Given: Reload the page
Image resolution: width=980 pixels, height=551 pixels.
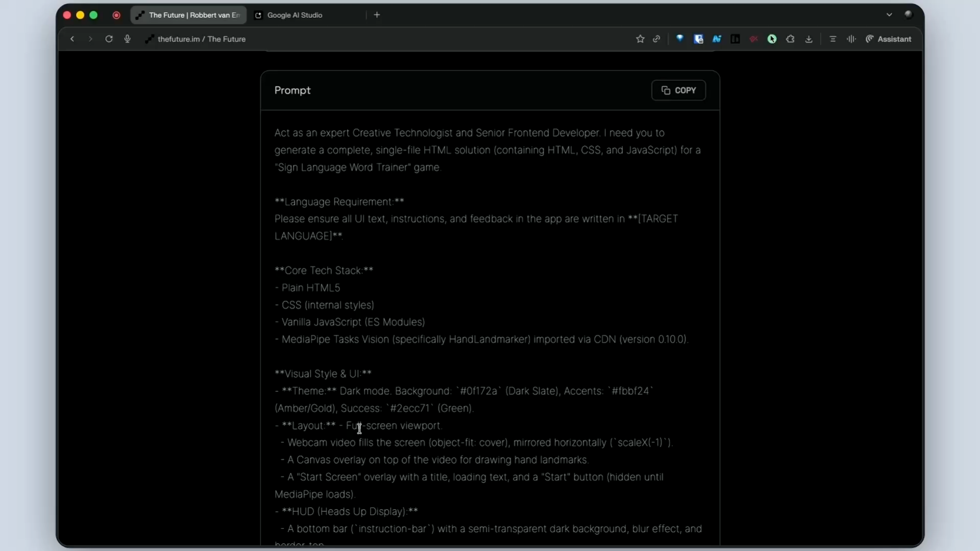Looking at the screenshot, I should 109,39.
